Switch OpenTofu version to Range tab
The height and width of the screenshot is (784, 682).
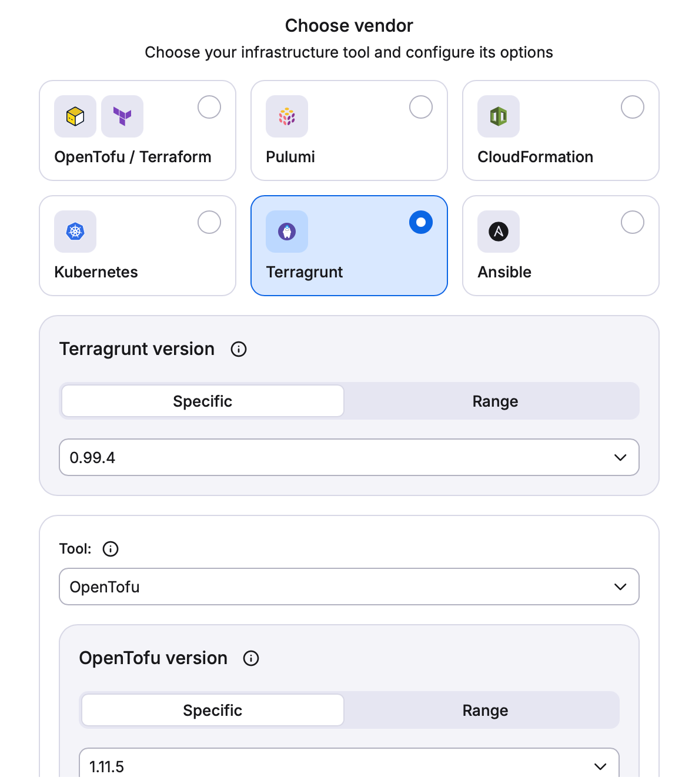pyautogui.click(x=485, y=711)
